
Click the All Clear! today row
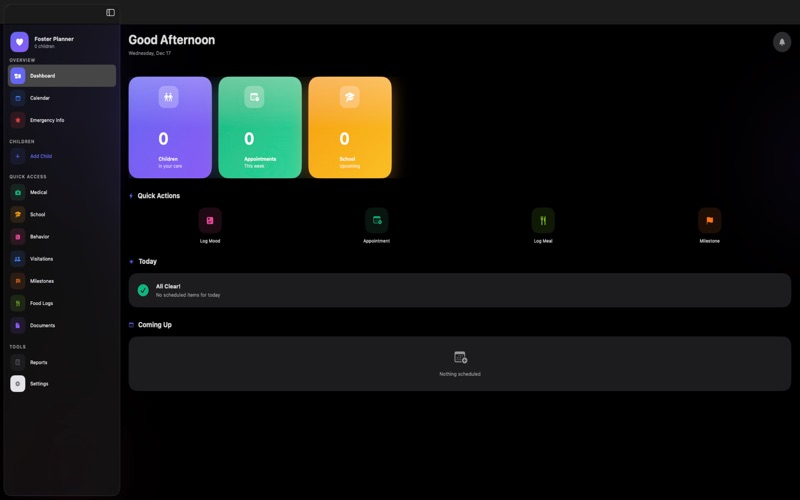pos(460,290)
